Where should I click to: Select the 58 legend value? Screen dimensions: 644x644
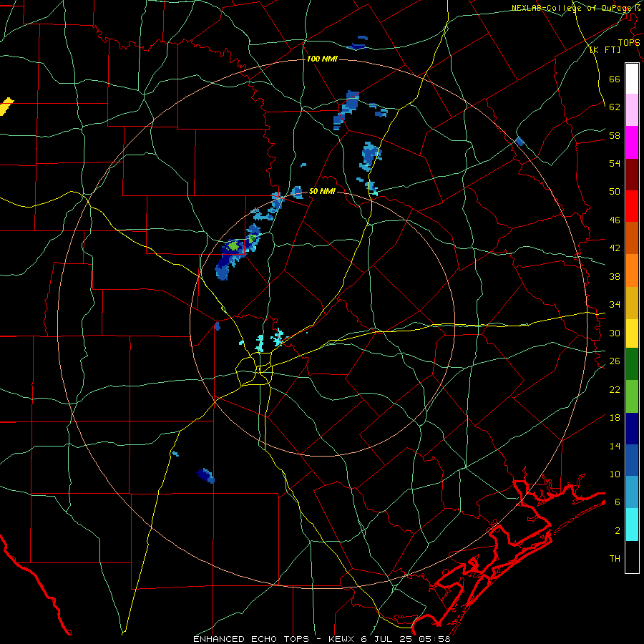[x=615, y=135]
